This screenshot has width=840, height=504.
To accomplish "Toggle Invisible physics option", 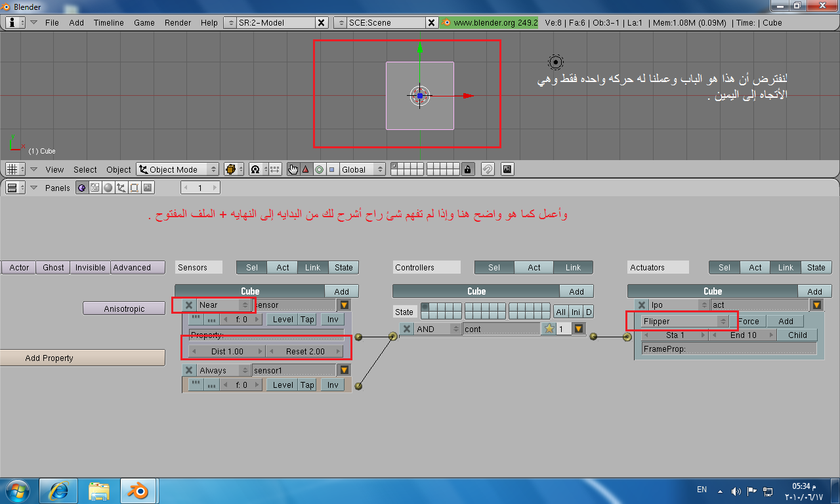I will pos(91,268).
